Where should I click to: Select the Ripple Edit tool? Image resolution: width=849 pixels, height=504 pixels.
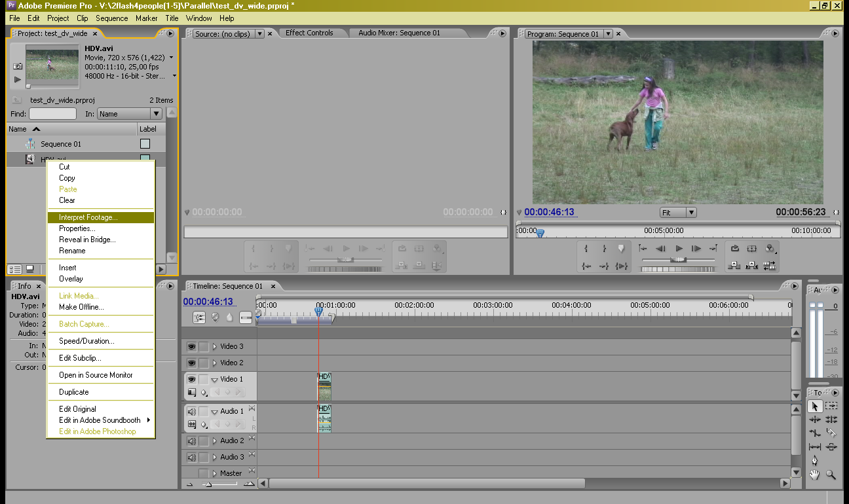point(814,420)
